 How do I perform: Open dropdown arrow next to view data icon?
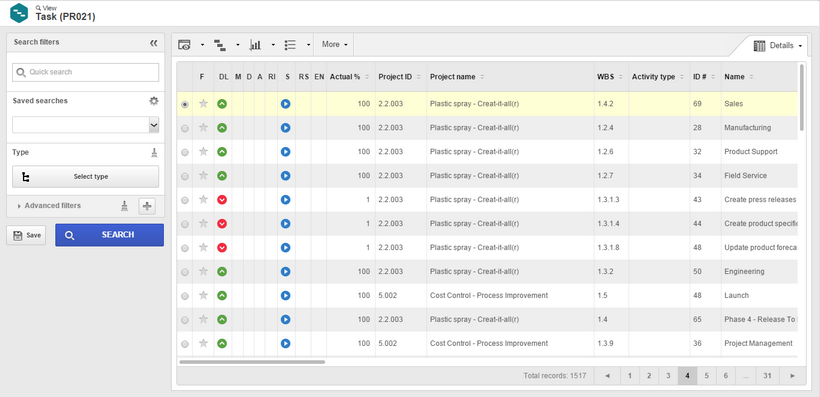202,45
